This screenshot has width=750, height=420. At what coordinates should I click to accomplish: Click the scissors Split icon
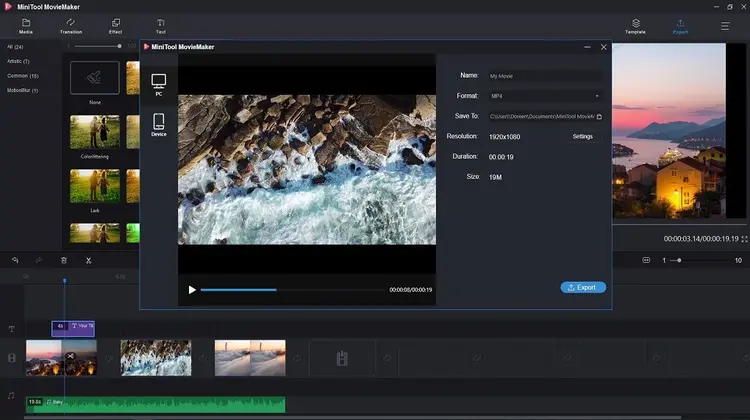pyautogui.click(x=88, y=260)
